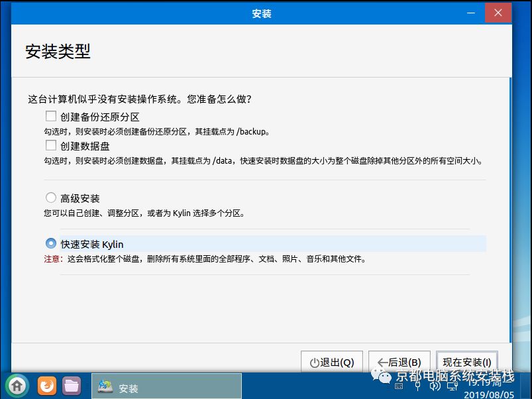Open the file manager folder icon
Image resolution: width=532 pixels, height=399 pixels.
72,386
